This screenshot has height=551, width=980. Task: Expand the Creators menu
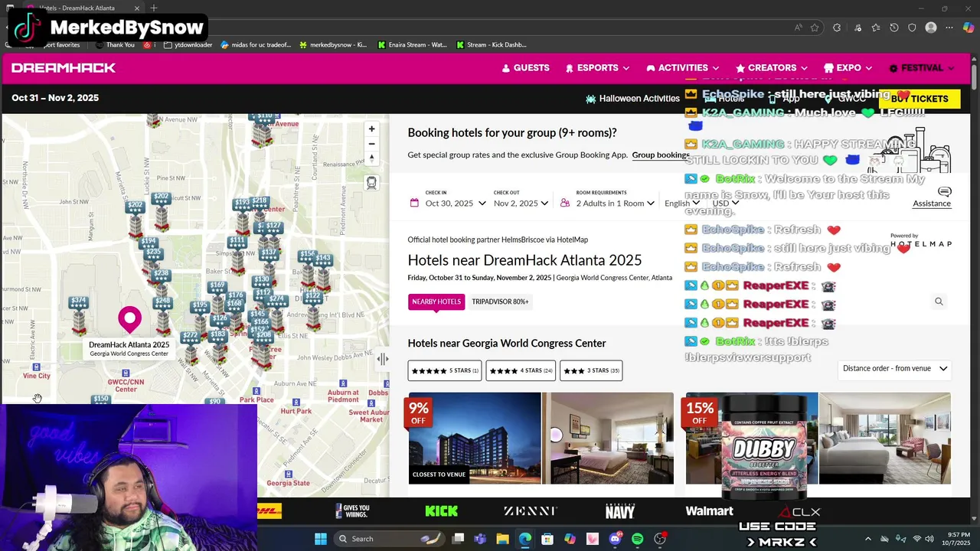pyautogui.click(x=772, y=68)
